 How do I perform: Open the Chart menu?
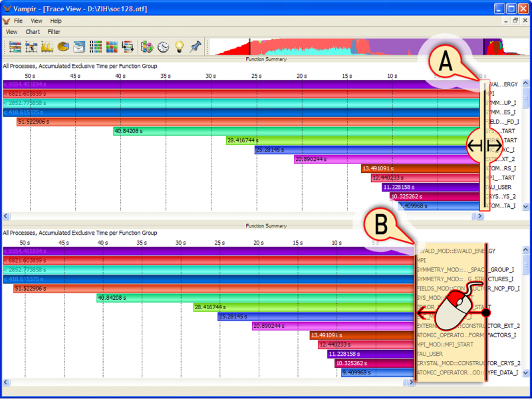coord(33,32)
